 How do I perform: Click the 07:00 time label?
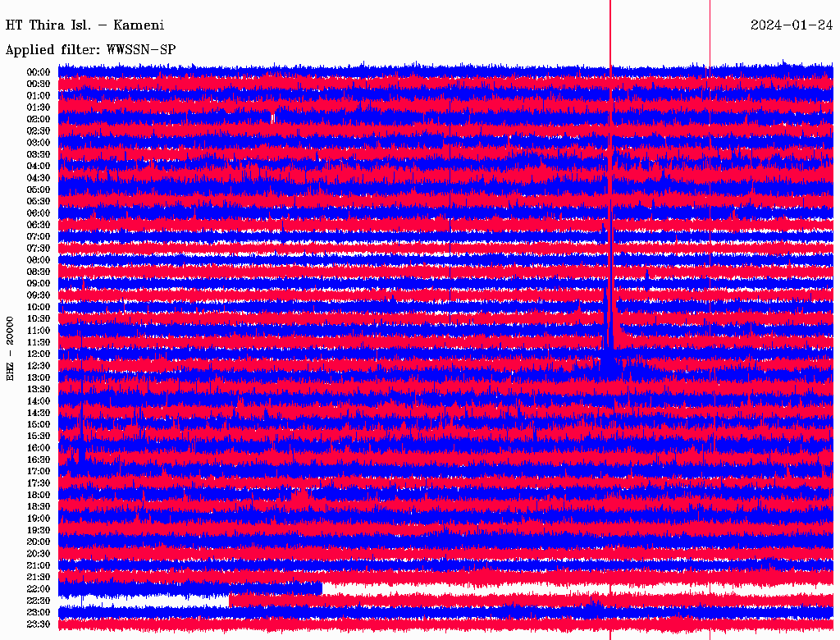pyautogui.click(x=39, y=237)
